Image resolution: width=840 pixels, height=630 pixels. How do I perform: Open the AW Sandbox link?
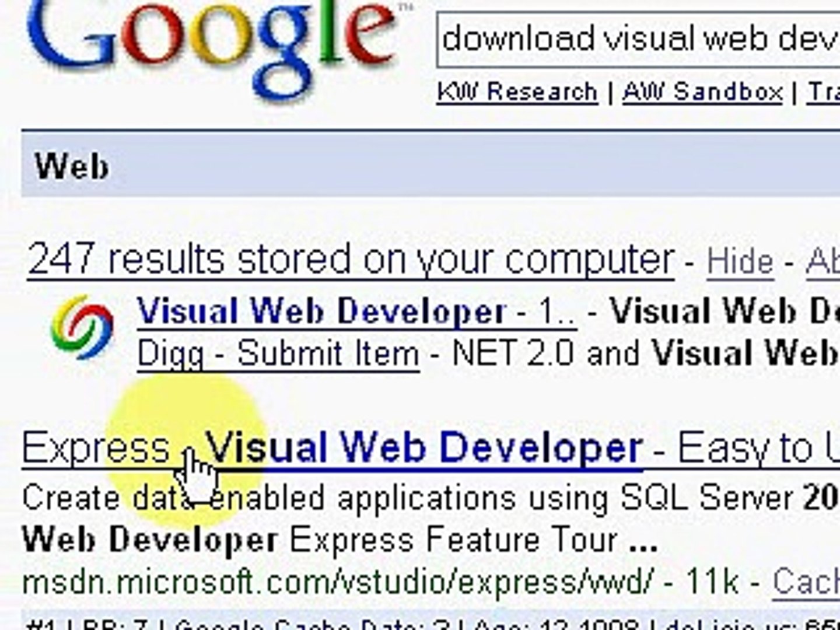point(702,92)
